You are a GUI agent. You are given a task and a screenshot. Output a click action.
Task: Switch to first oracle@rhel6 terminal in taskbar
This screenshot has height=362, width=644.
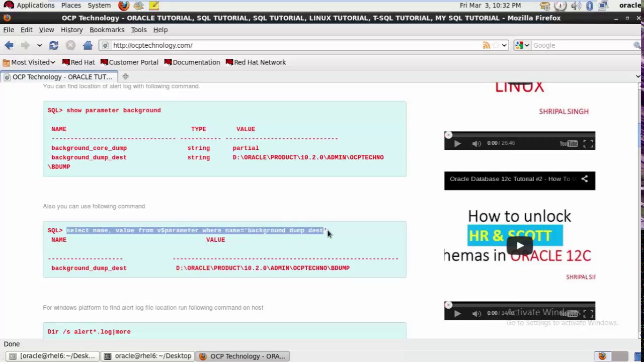pyautogui.click(x=52, y=356)
